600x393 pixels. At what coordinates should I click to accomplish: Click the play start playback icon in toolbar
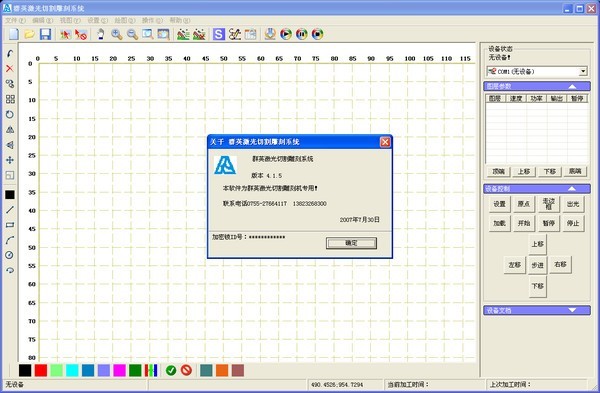286,34
